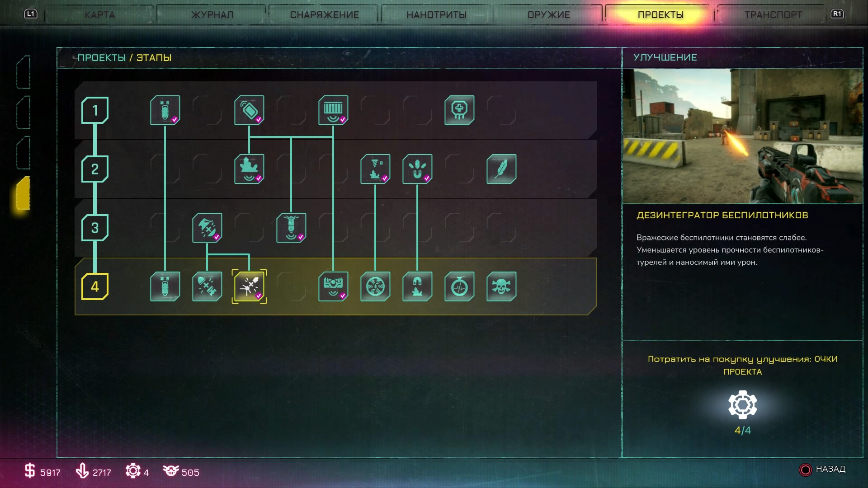The width and height of the screenshot is (868, 488).
Task: Click the 5917 money value
Action: tap(50, 473)
